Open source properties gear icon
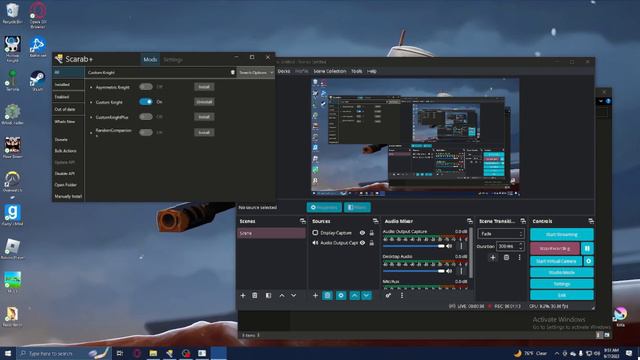 [341, 296]
